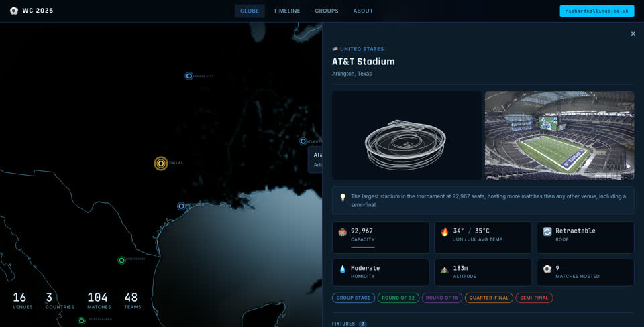The image size is (644, 327).
Task: Click the altitude mountain icon
Action: (x=445, y=270)
